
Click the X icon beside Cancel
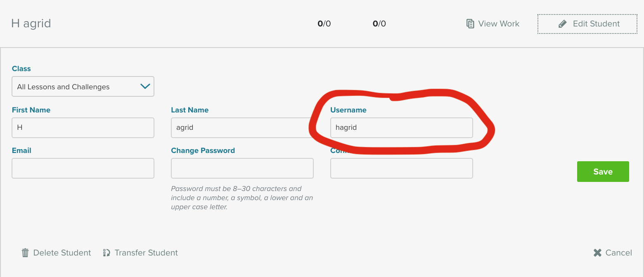click(597, 252)
